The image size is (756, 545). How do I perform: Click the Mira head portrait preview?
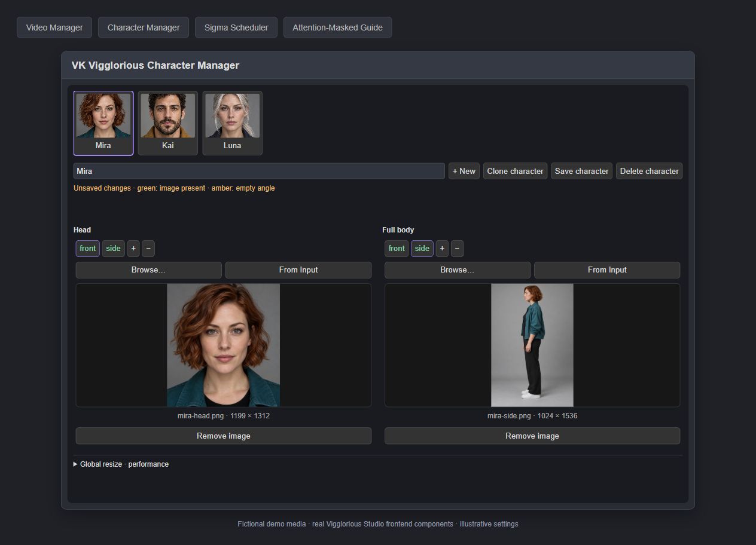223,345
